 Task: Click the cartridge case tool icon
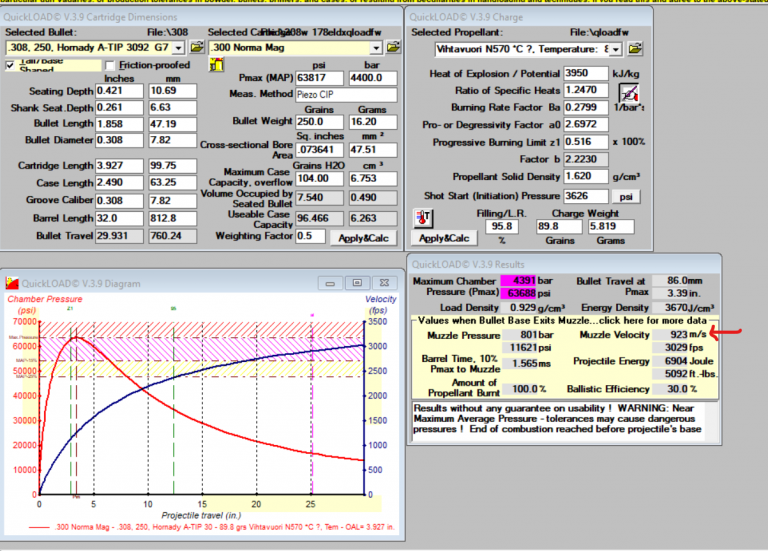click(215, 65)
